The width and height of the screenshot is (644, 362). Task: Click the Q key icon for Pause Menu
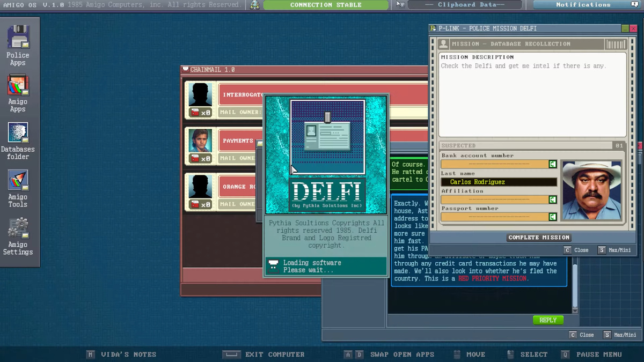pos(565,354)
